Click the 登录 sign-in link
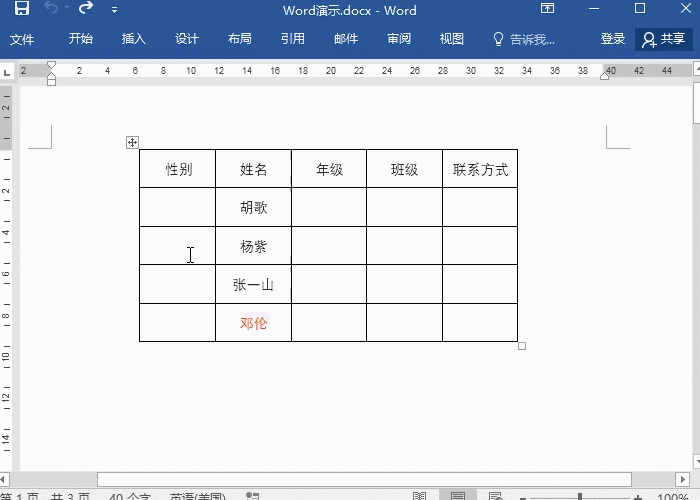The image size is (700, 500). point(612,39)
